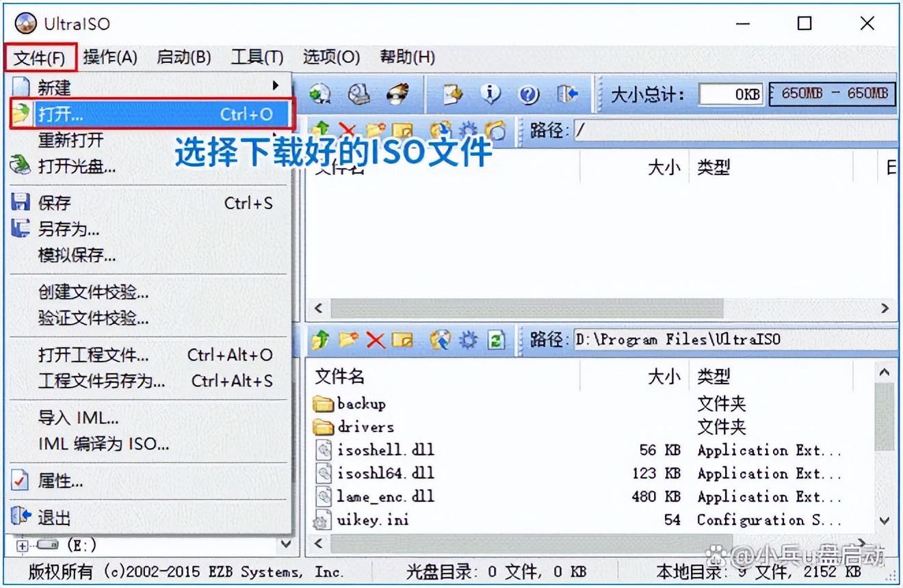The height and width of the screenshot is (588, 903).
Task: Select the Make CD/DVD image toolbar icon
Action: pyautogui.click(x=358, y=94)
